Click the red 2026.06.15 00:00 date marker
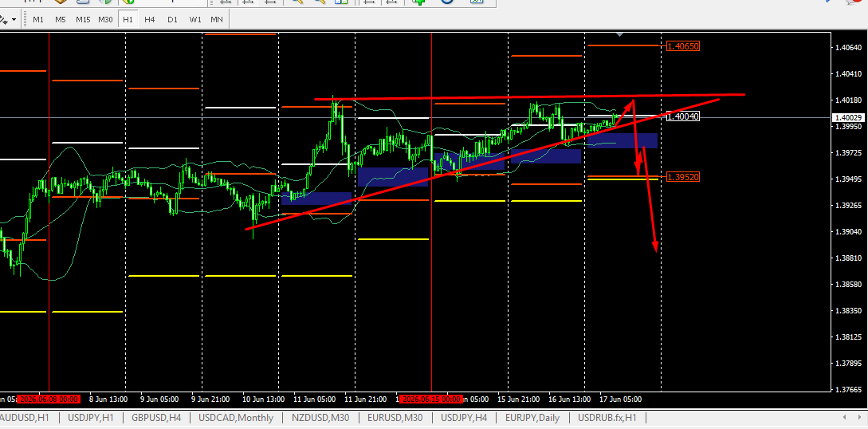 tap(430, 399)
